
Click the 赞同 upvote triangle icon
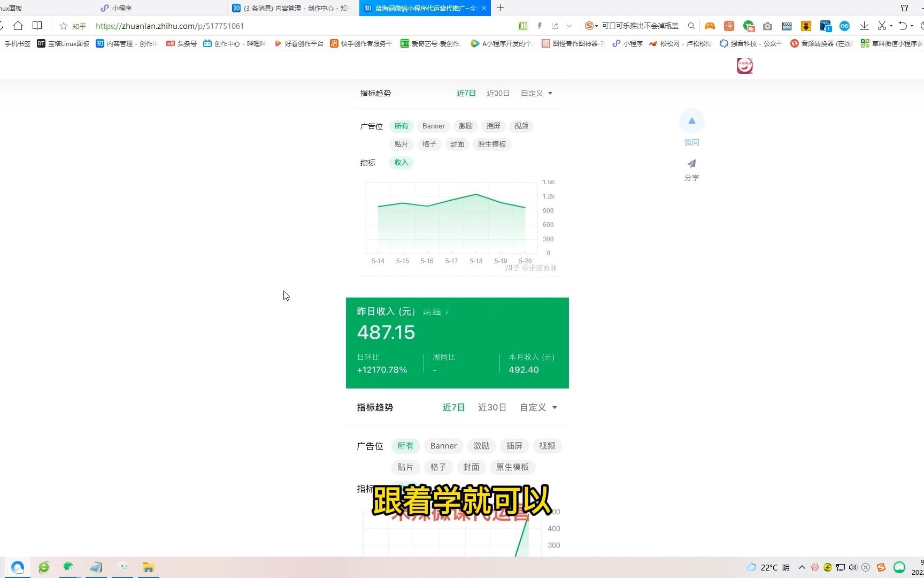coord(691,121)
